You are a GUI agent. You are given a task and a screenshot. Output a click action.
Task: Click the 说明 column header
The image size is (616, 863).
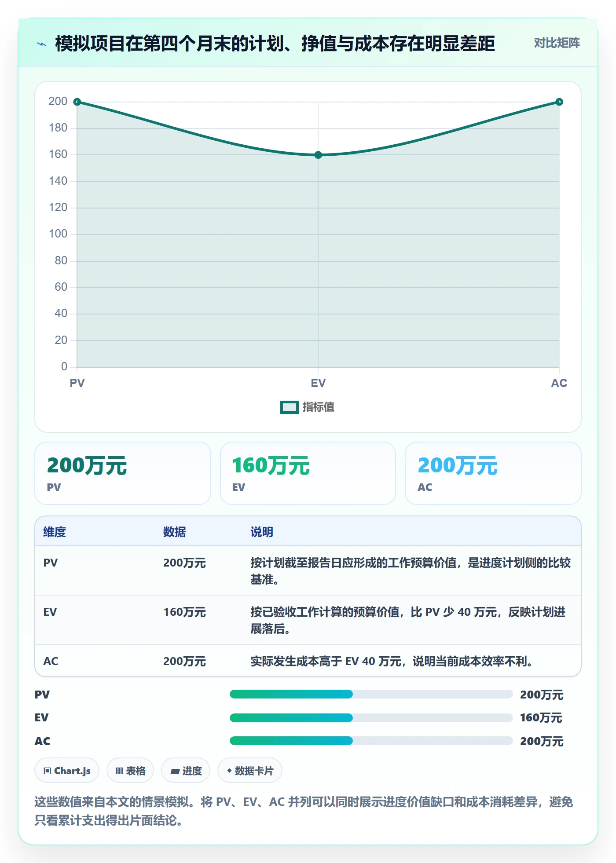pos(262,532)
